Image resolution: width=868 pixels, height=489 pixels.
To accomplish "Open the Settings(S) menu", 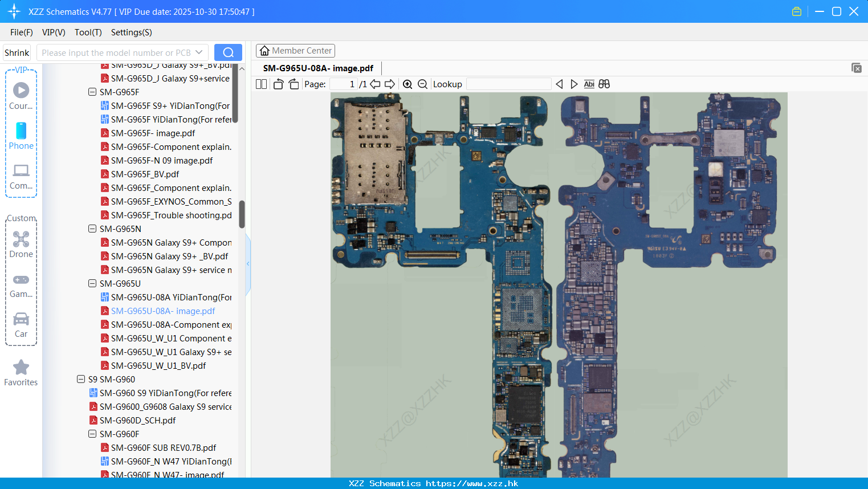I will click(x=131, y=32).
